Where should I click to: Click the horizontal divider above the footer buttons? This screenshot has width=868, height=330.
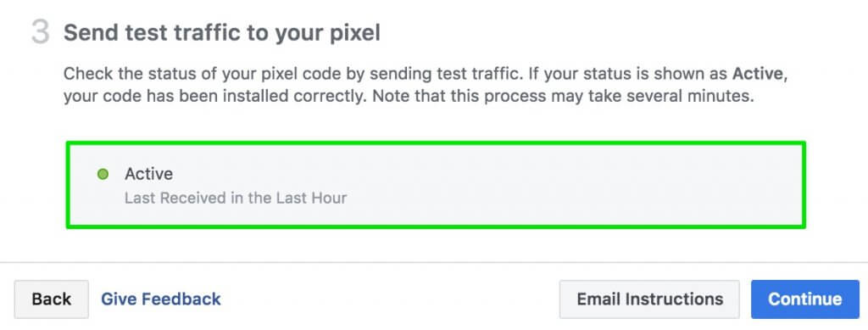pos(434,262)
